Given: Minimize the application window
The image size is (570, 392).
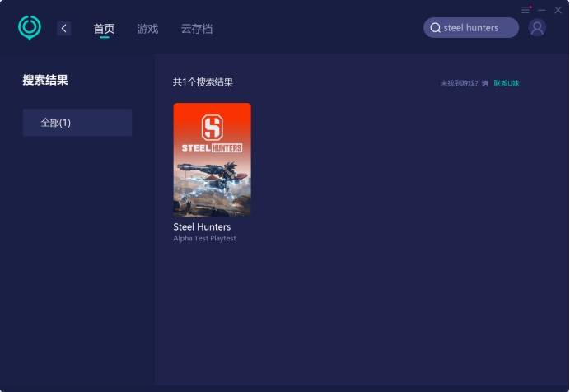Looking at the screenshot, I should [x=542, y=10].
